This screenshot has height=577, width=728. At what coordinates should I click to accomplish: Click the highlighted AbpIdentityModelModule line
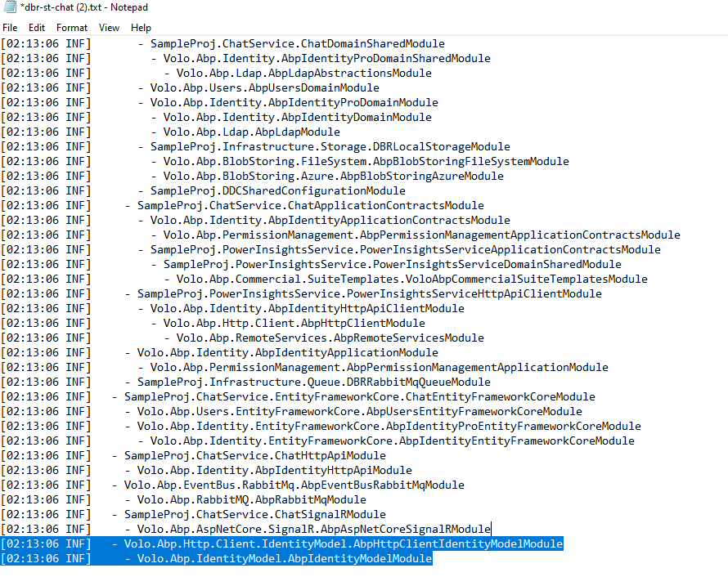[217, 559]
